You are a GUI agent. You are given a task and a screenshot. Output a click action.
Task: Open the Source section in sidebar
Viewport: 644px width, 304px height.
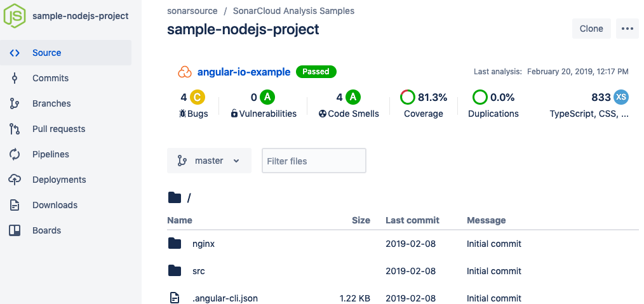click(46, 53)
